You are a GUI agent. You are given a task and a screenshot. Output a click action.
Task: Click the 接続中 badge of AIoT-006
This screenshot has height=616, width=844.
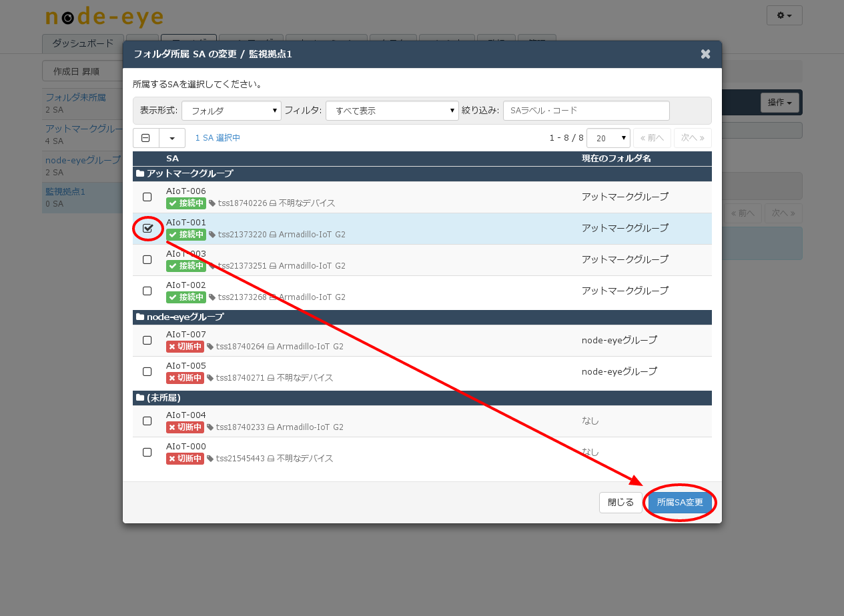pos(186,203)
